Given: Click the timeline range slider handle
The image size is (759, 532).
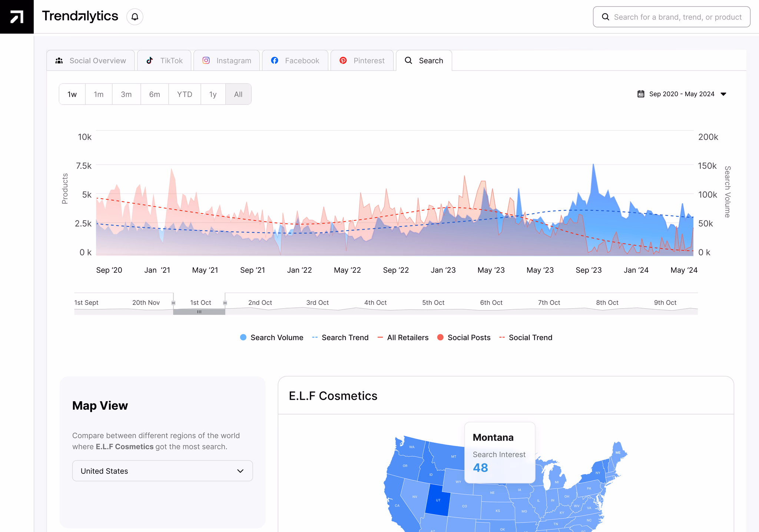Looking at the screenshot, I should 199,312.
